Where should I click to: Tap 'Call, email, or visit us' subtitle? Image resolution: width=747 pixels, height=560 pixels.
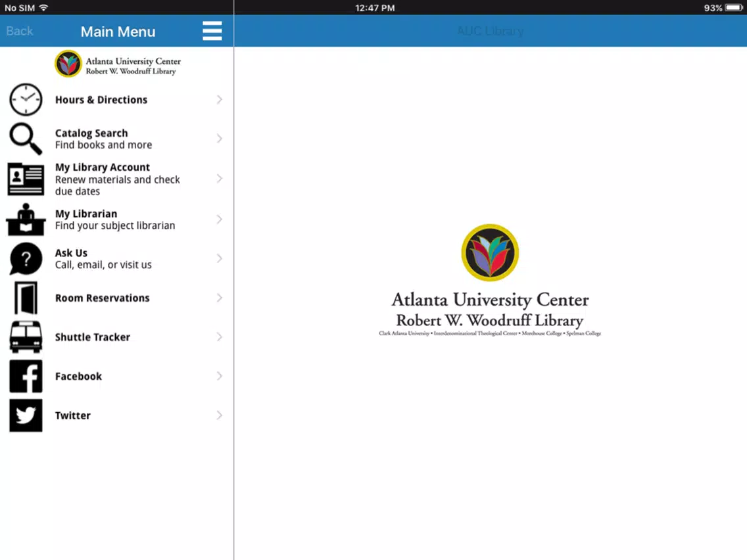[103, 265]
